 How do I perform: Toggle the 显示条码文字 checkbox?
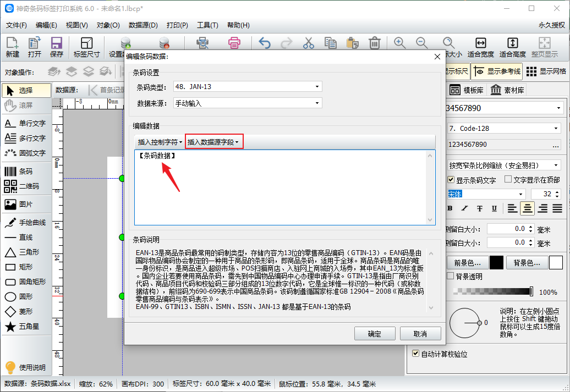point(451,180)
